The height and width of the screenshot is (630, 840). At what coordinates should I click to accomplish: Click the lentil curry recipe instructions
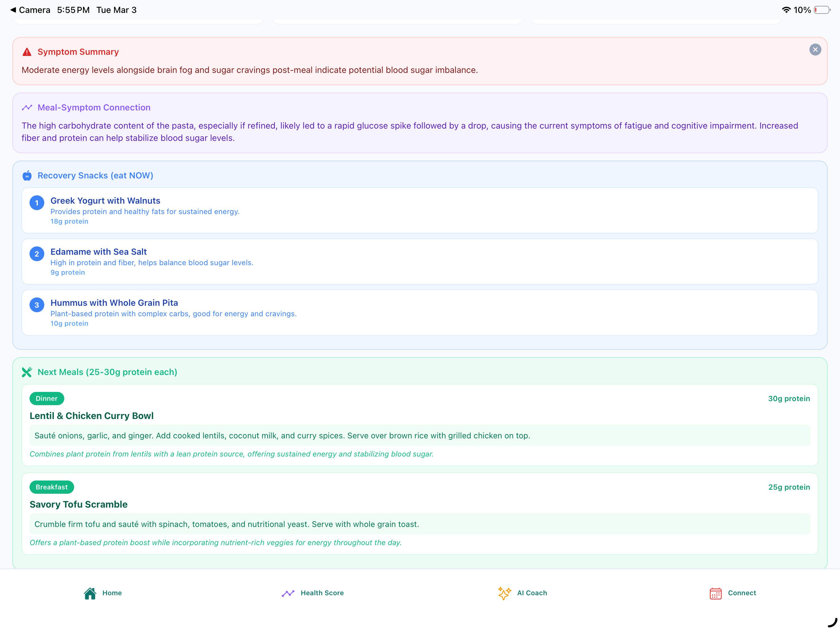pyautogui.click(x=420, y=436)
